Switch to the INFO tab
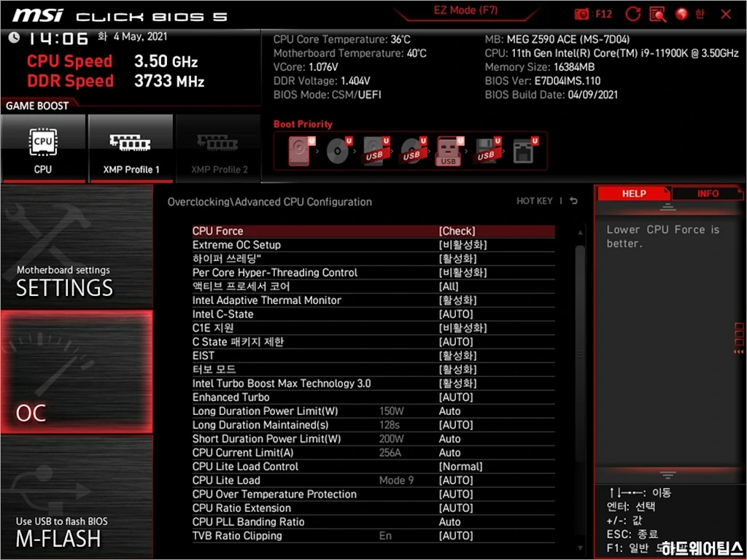 [708, 193]
